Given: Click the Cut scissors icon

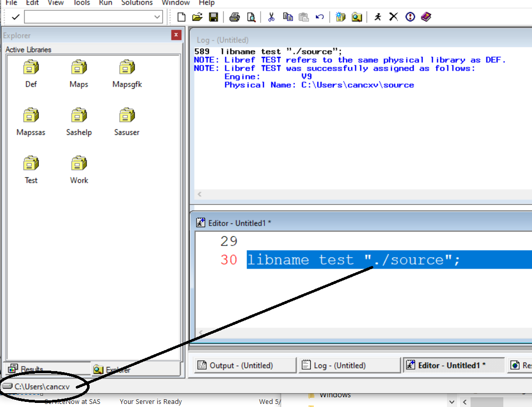Looking at the screenshot, I should (271, 17).
